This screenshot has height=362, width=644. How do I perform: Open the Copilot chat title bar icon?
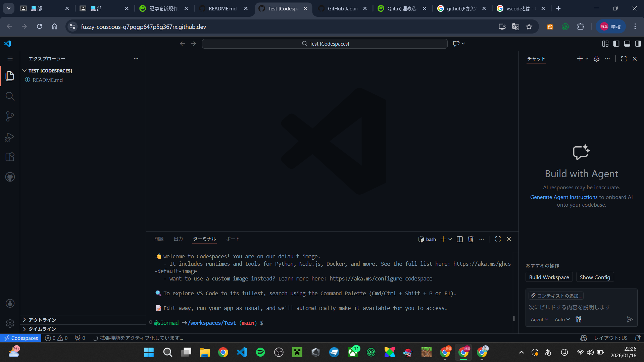(x=456, y=44)
